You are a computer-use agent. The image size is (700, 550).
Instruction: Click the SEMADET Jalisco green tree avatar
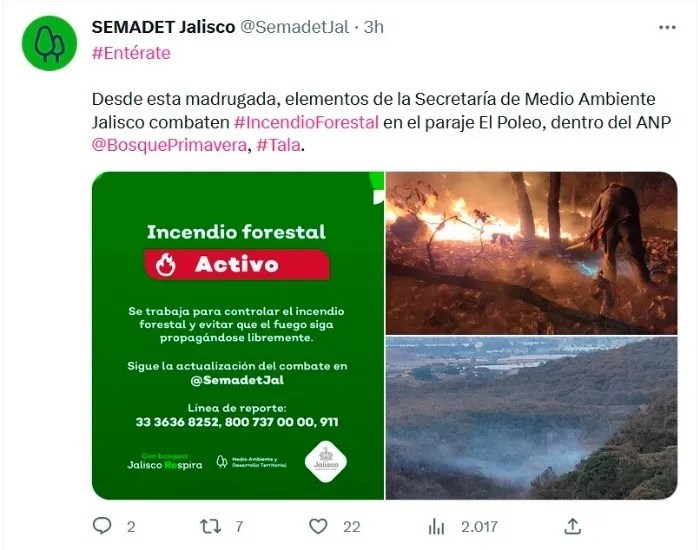click(x=49, y=43)
